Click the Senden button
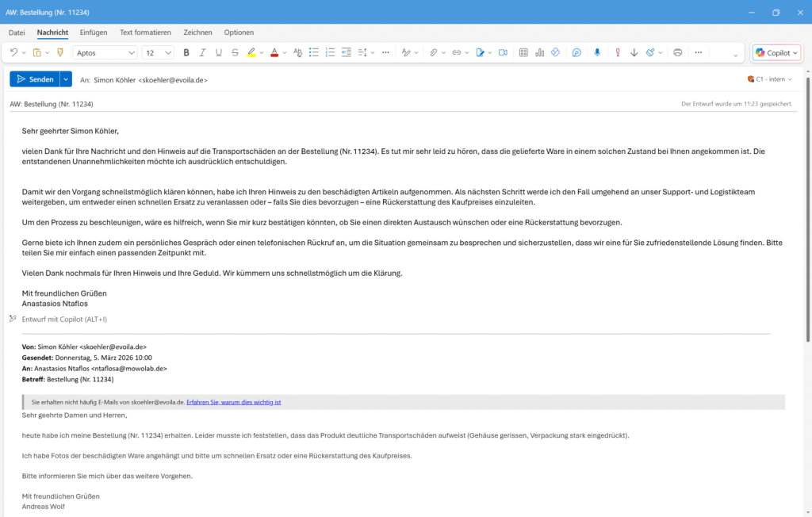The width and height of the screenshot is (812, 517). pyautogui.click(x=34, y=79)
